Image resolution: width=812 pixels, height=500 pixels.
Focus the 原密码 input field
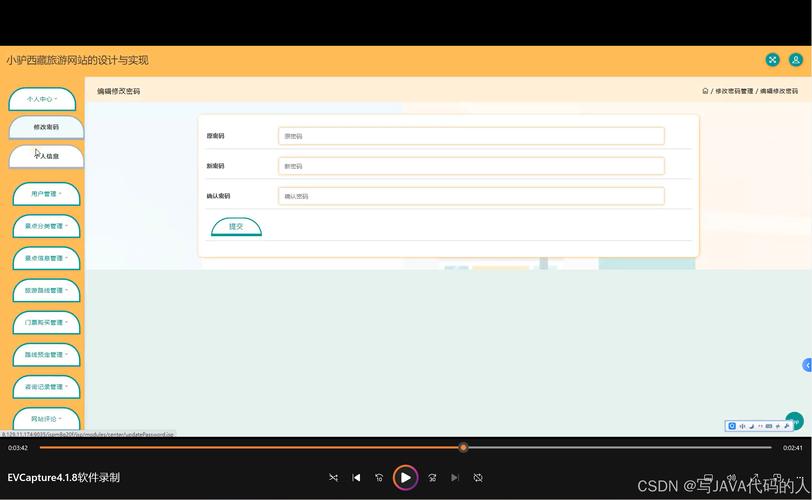[x=471, y=136]
